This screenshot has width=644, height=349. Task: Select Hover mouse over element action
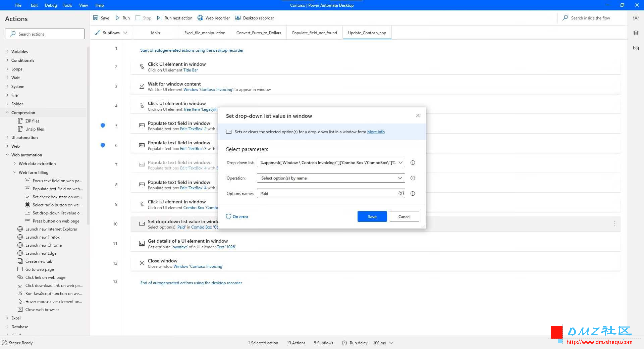click(54, 301)
